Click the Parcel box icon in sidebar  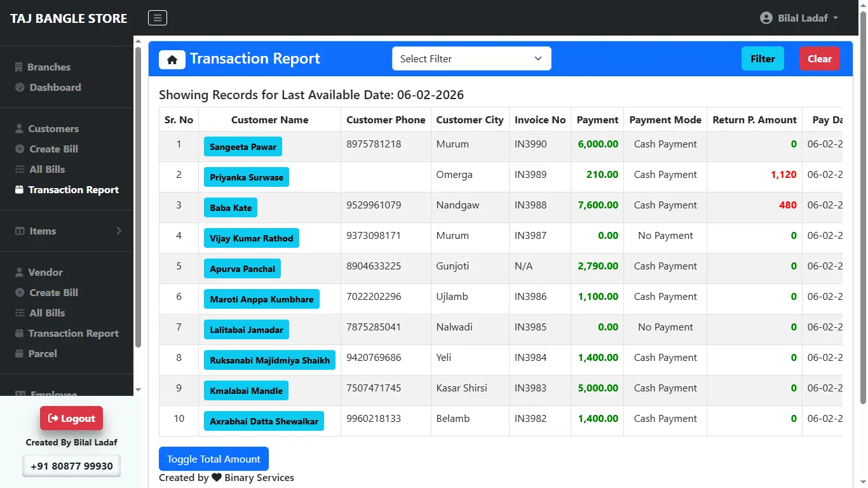pyautogui.click(x=20, y=354)
